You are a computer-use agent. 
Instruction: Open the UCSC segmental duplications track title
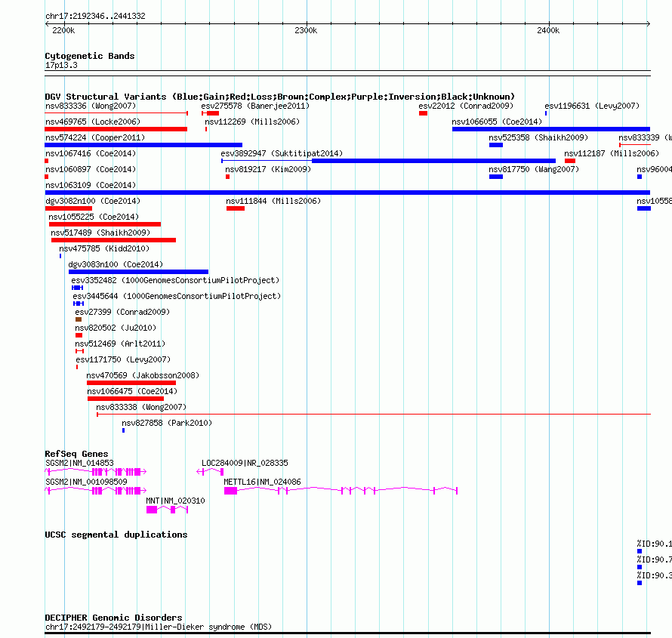(116, 535)
